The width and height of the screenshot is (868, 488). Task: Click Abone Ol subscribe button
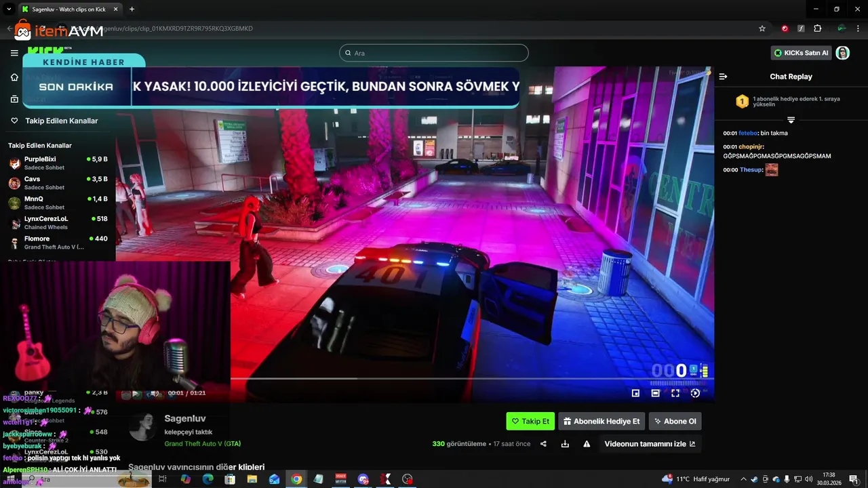[675, 421]
